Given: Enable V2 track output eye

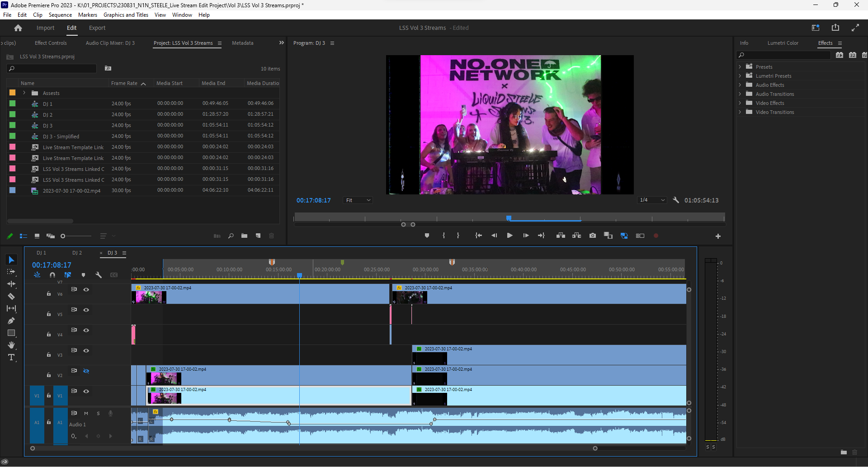Looking at the screenshot, I should [86, 371].
